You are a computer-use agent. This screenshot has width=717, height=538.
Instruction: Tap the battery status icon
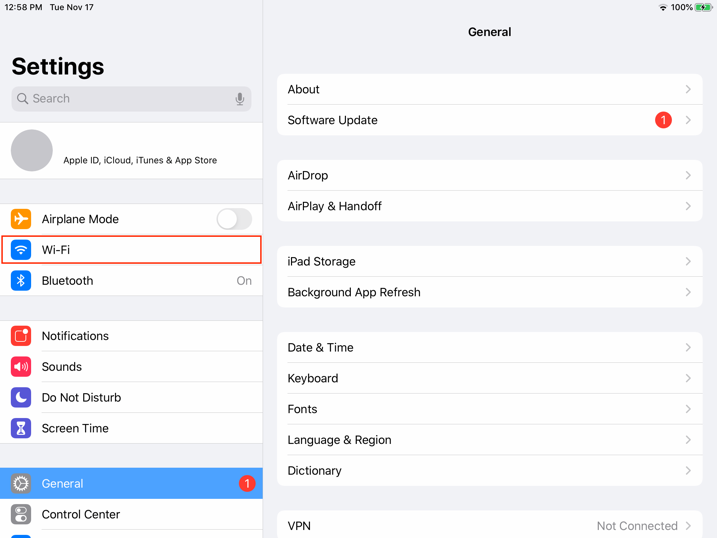point(703,7)
